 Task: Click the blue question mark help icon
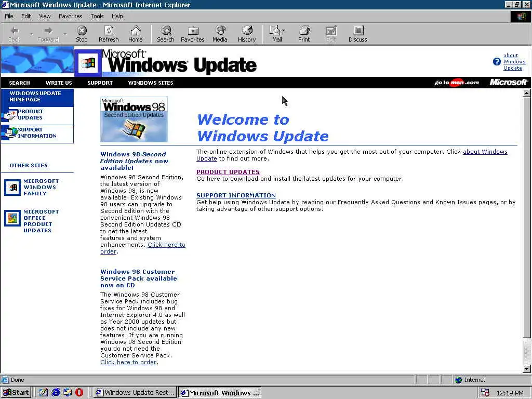pyautogui.click(x=497, y=62)
